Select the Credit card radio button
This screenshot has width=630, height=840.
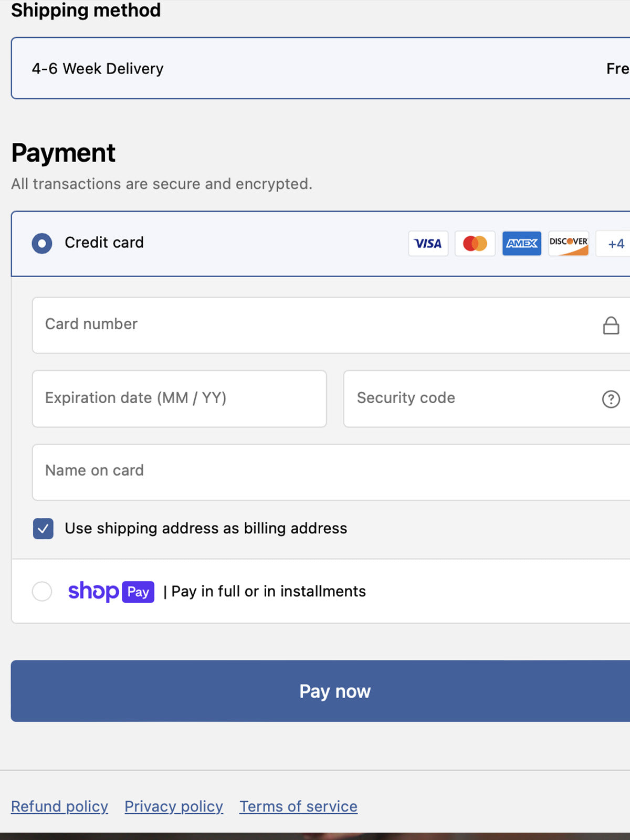[42, 244]
